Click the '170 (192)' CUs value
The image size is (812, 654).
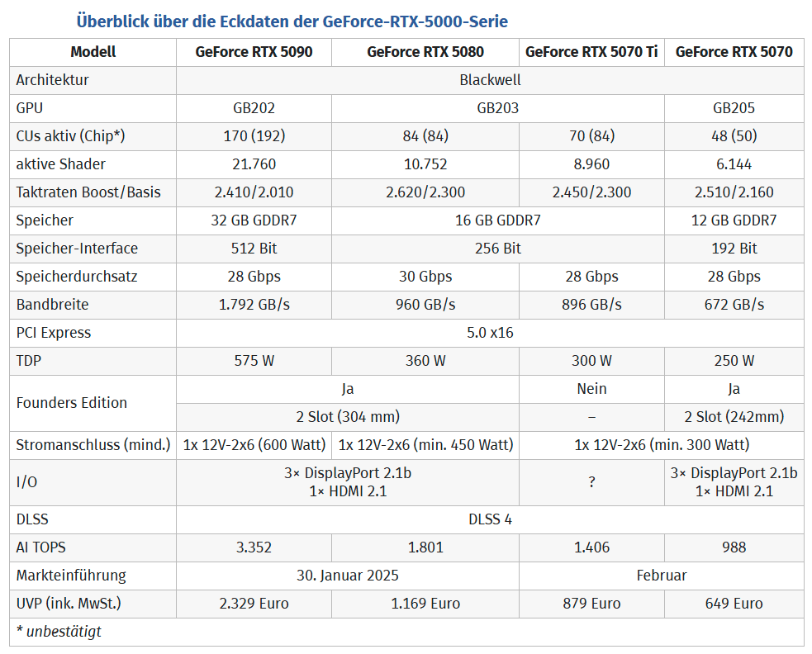tap(254, 135)
